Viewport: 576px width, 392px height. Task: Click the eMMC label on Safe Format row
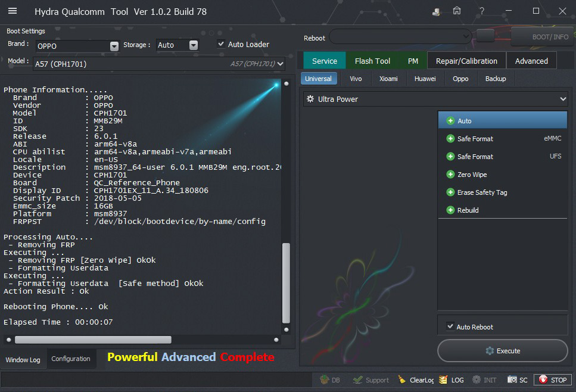point(553,138)
